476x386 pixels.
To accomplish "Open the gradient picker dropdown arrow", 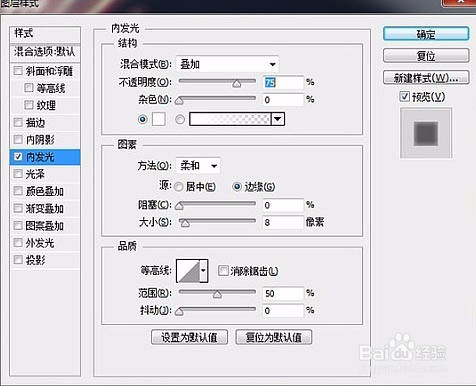I will point(278,119).
